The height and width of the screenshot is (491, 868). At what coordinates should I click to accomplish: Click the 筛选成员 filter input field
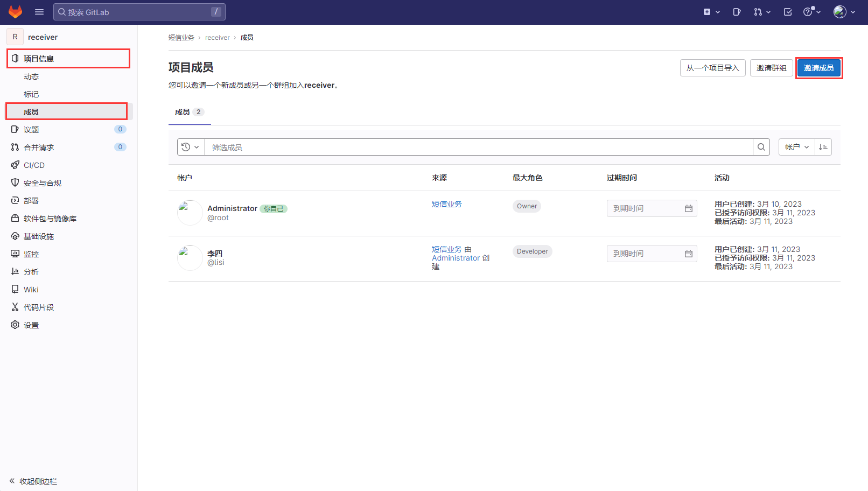coord(478,147)
